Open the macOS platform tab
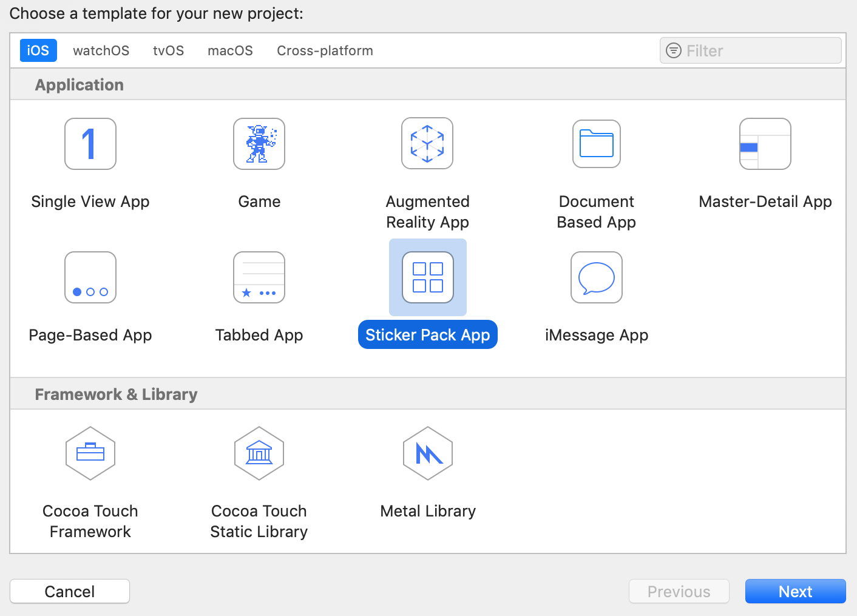 pos(231,50)
